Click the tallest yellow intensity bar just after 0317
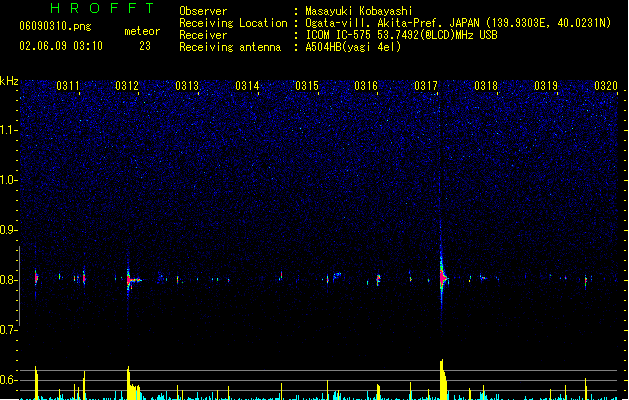Viewport: 629px width, 400px height. [x=442, y=380]
